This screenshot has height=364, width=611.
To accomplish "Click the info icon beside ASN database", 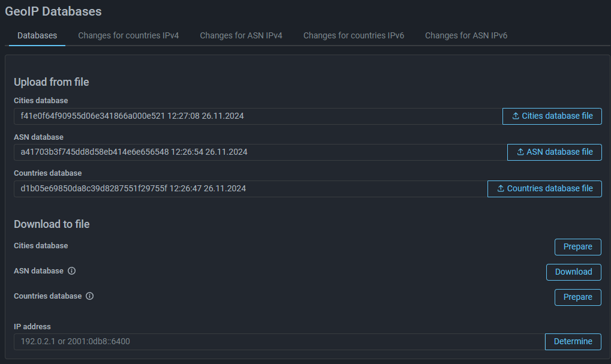I will 72,271.
